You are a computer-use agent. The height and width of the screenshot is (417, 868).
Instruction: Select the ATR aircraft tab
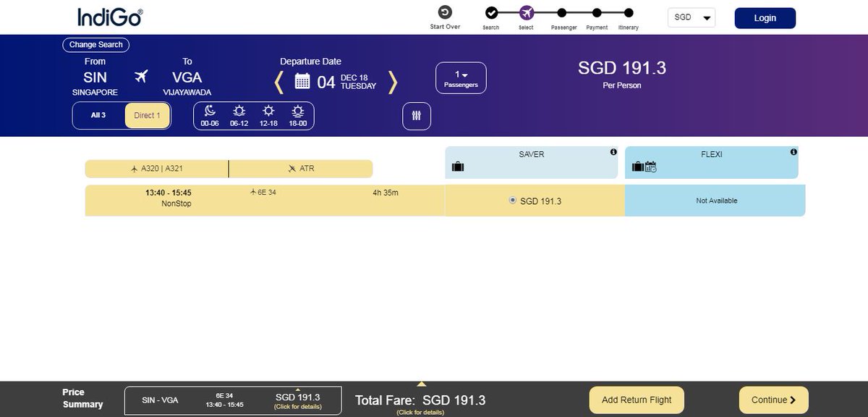301,169
